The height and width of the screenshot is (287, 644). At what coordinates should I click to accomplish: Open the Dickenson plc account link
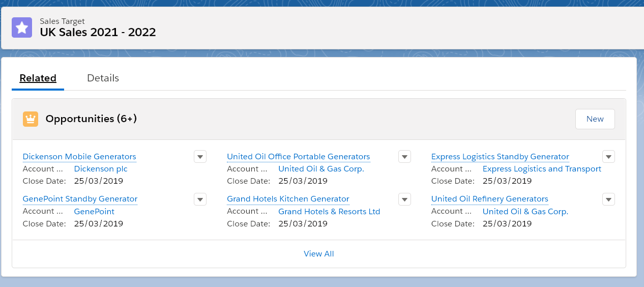(x=101, y=169)
